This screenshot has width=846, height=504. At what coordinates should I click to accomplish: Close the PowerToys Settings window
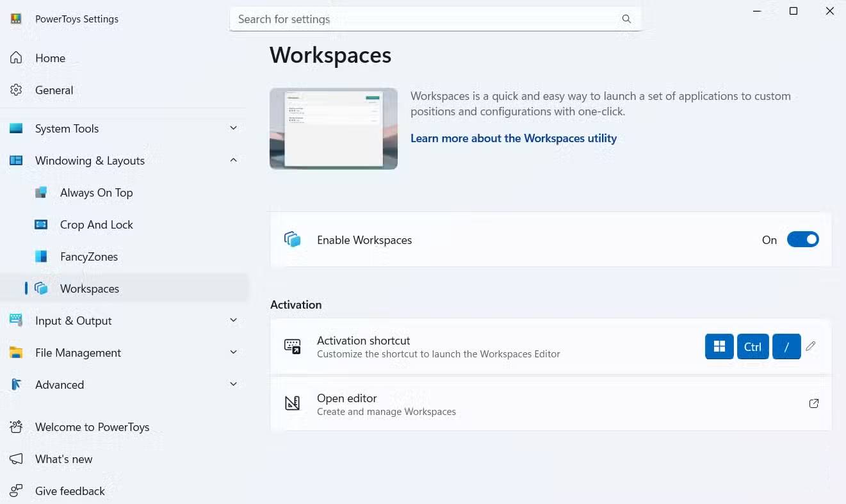click(x=830, y=11)
